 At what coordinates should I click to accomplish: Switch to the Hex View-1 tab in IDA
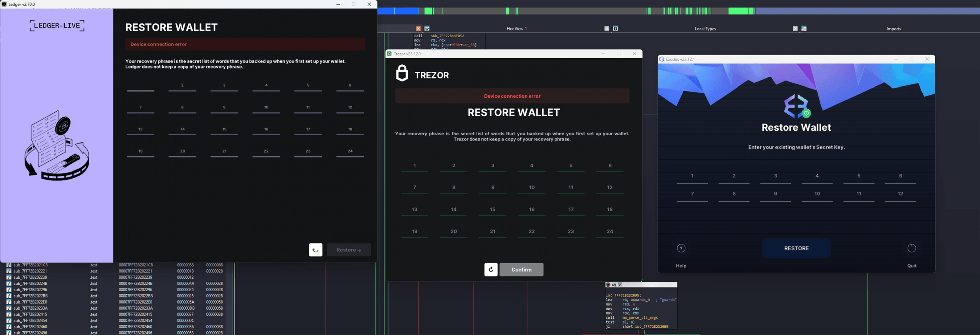516,29
